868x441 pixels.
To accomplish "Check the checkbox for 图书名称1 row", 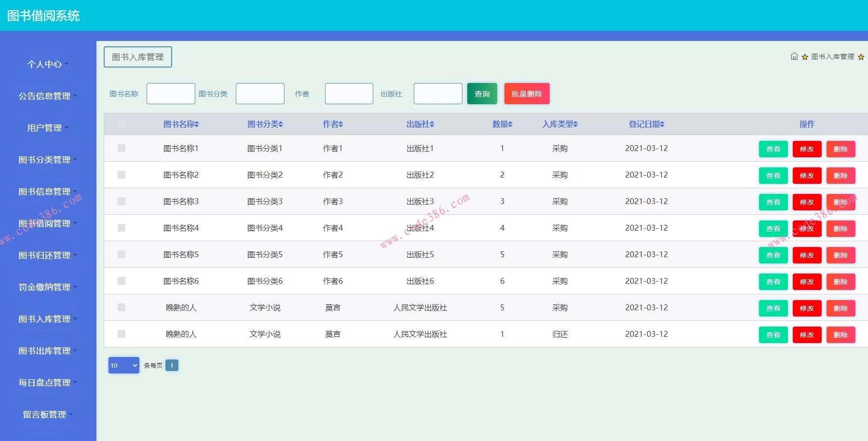I will [x=121, y=148].
